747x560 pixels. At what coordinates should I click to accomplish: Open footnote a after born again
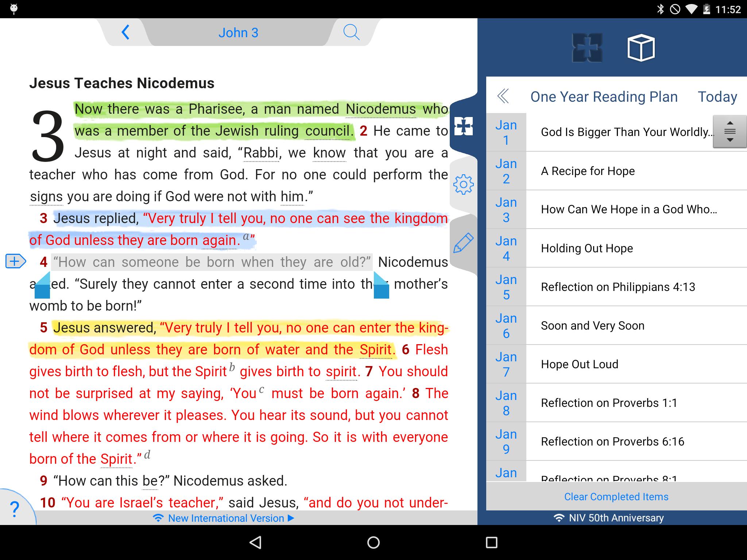click(x=246, y=236)
